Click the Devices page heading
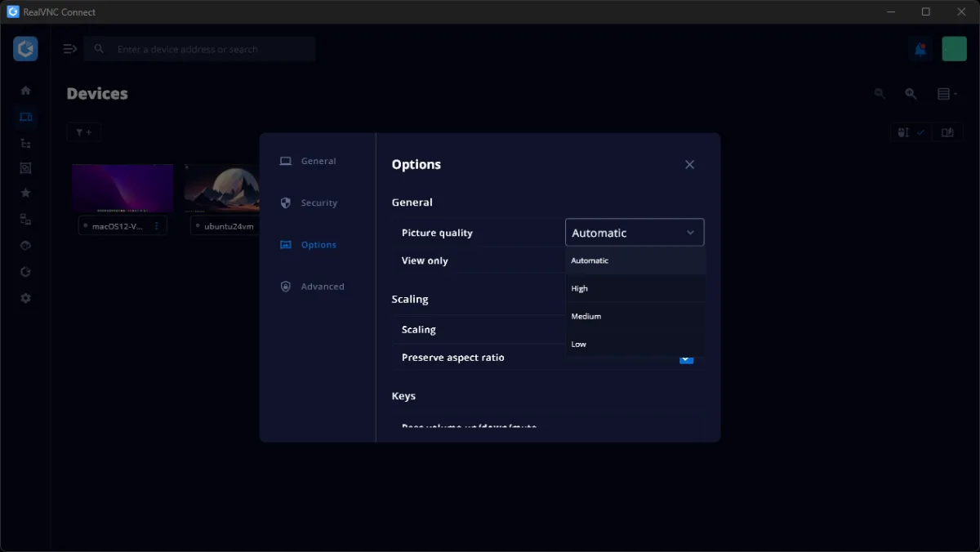The image size is (980, 552). point(97,94)
